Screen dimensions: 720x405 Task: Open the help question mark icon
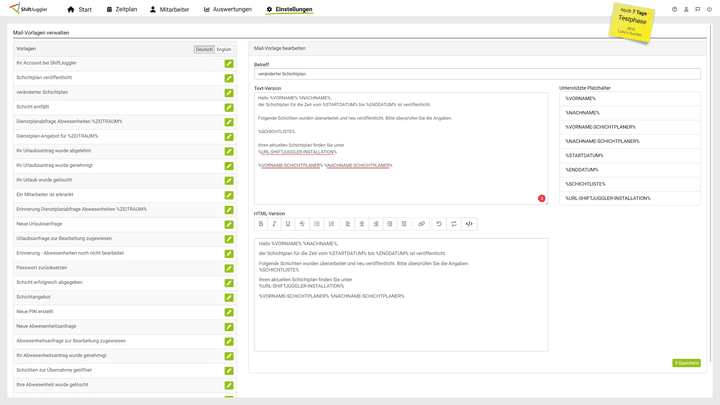[674, 9]
